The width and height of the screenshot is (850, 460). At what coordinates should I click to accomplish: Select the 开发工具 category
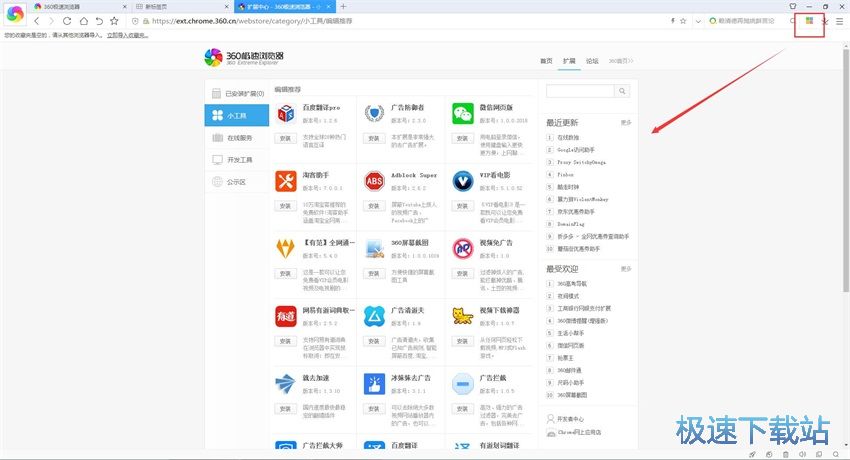(x=237, y=160)
